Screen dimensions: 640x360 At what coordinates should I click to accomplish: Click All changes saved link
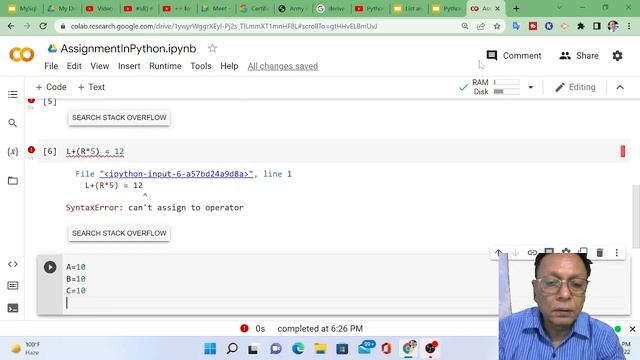[x=282, y=66]
